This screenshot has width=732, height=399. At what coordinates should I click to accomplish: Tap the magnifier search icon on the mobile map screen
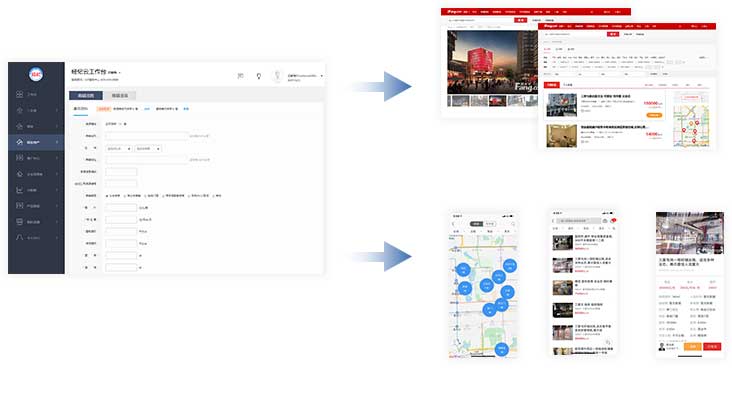click(513, 224)
